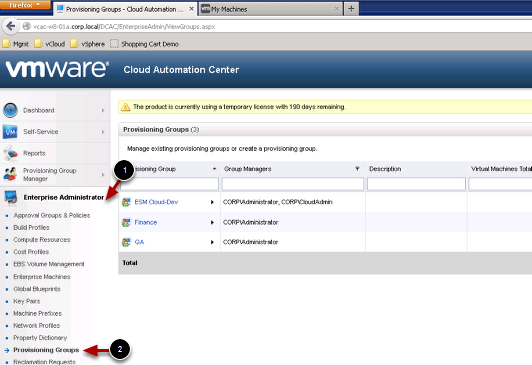532x365 pixels.
Task: Open the vCloud bookmark folder
Action: (50, 44)
